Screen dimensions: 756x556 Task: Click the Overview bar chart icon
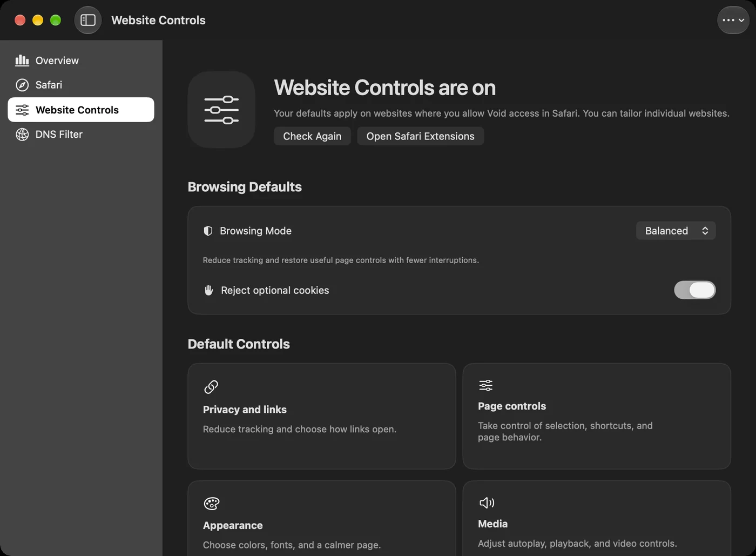pos(22,61)
